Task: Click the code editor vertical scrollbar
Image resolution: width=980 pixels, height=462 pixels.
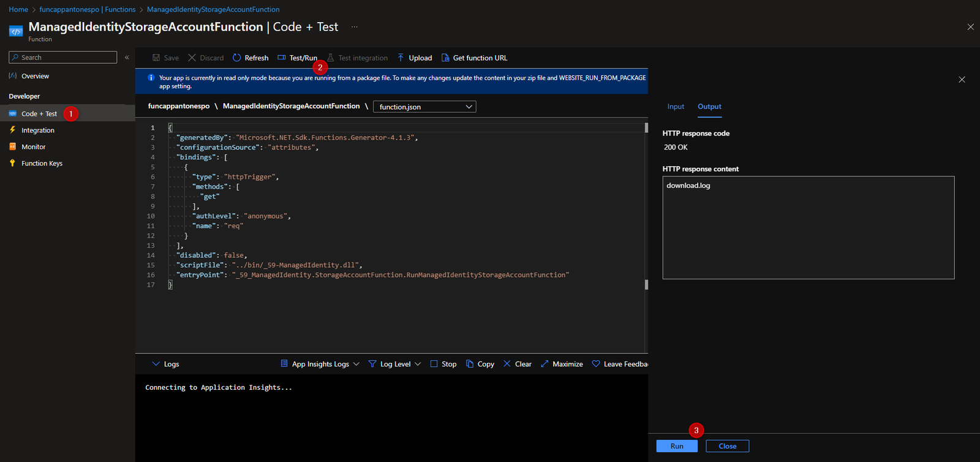Action: click(x=646, y=206)
